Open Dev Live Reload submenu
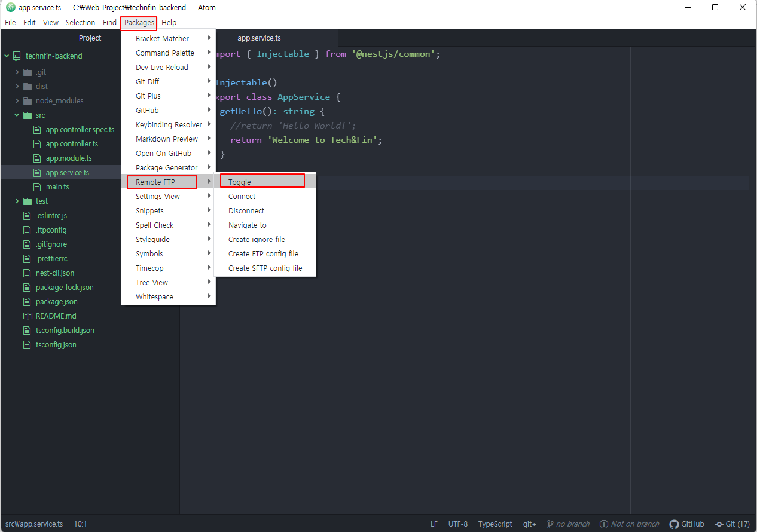The image size is (757, 532). pos(168,67)
